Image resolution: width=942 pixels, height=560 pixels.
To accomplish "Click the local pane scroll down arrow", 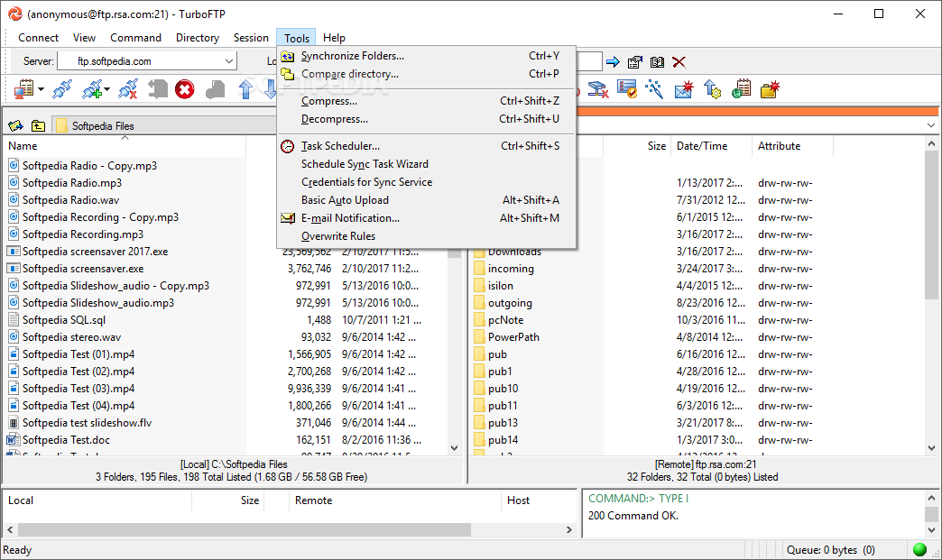I will (454, 448).
